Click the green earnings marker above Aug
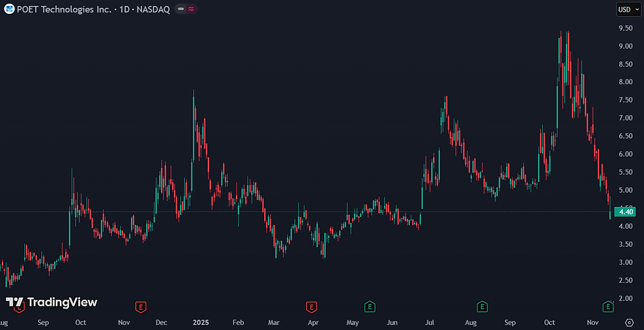Screen dimensions: 644x330 point(482,306)
